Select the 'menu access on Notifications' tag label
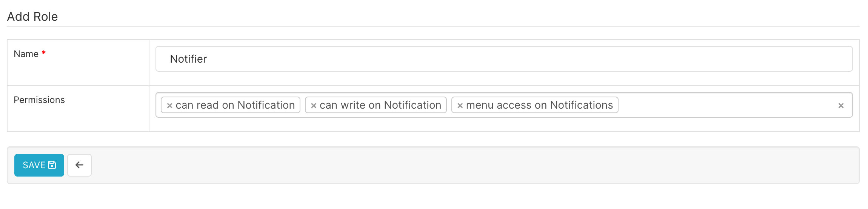Image resolution: width=868 pixels, height=209 pixels. [539, 105]
